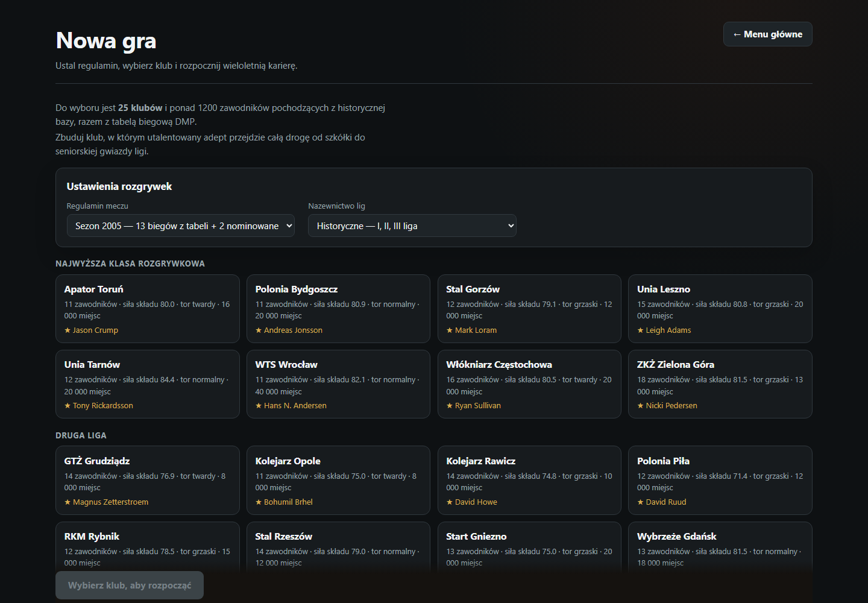The image size is (868, 603).
Task: Click the bold "25 klubów" text
Action: tap(140, 108)
